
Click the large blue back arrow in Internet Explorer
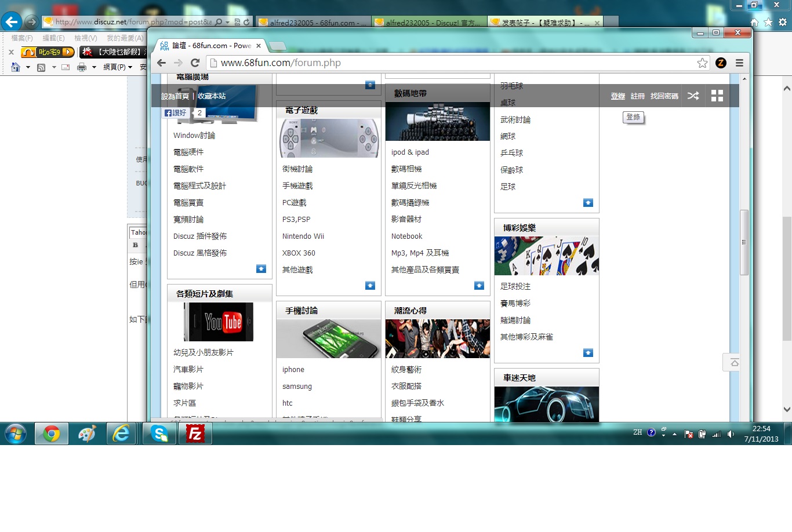click(x=11, y=22)
